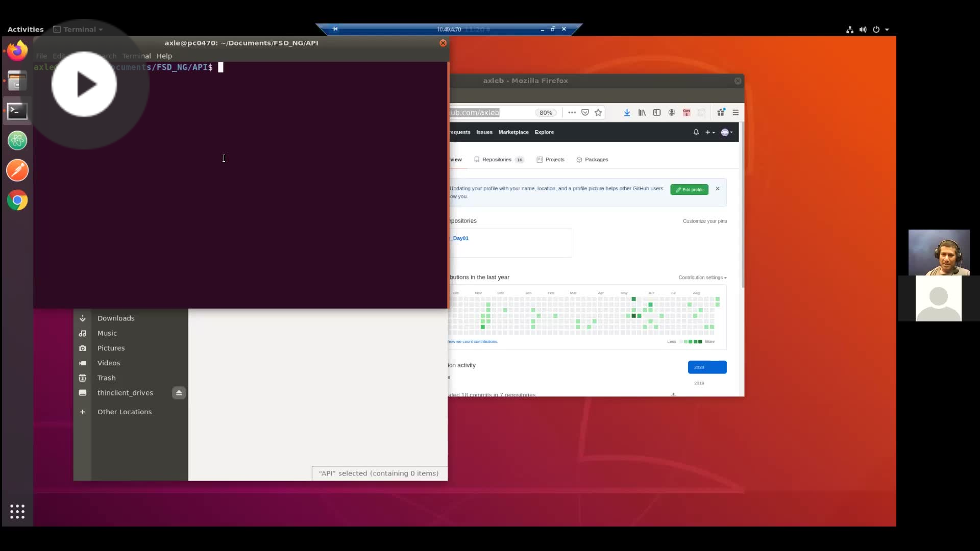The height and width of the screenshot is (551, 980).
Task: Open GitHub notifications bell
Action: (x=696, y=132)
